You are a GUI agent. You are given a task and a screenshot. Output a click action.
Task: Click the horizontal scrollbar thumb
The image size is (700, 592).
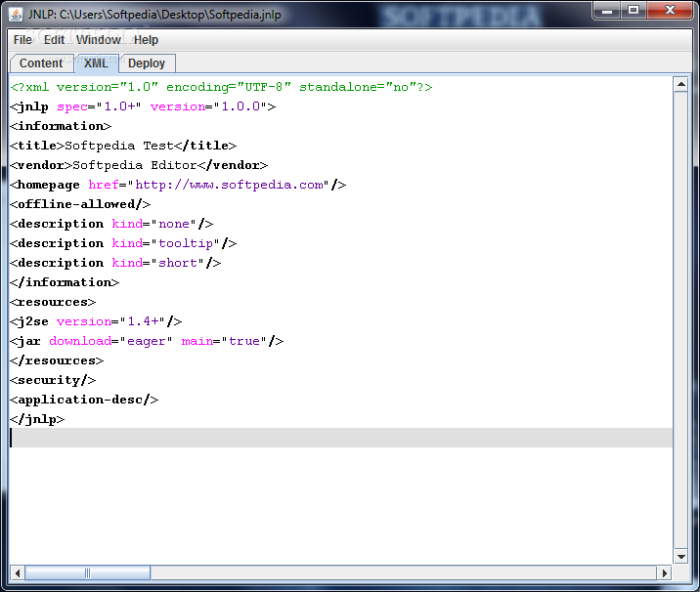tap(88, 572)
